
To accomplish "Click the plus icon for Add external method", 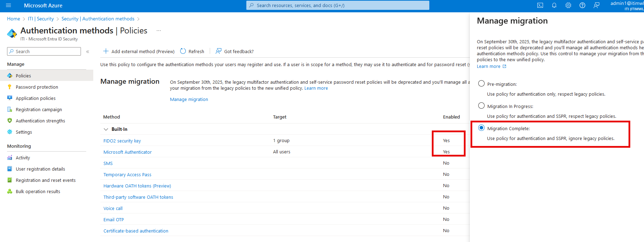I will pos(106,51).
